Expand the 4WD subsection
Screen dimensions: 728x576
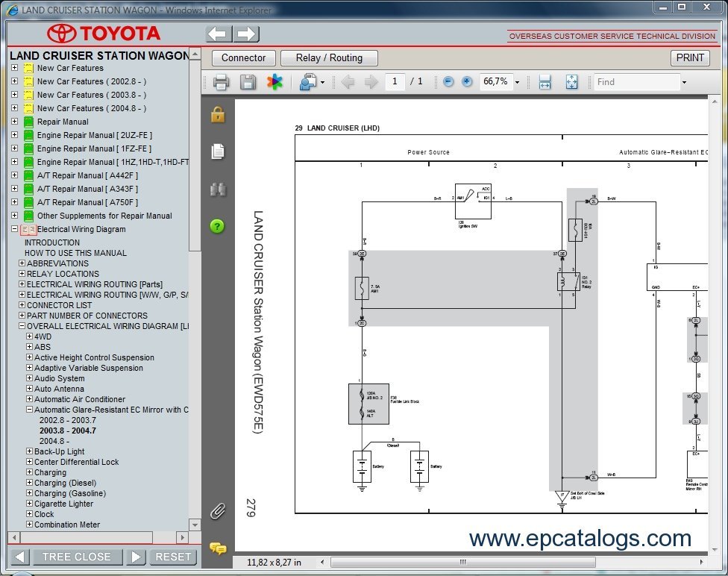[29, 336]
